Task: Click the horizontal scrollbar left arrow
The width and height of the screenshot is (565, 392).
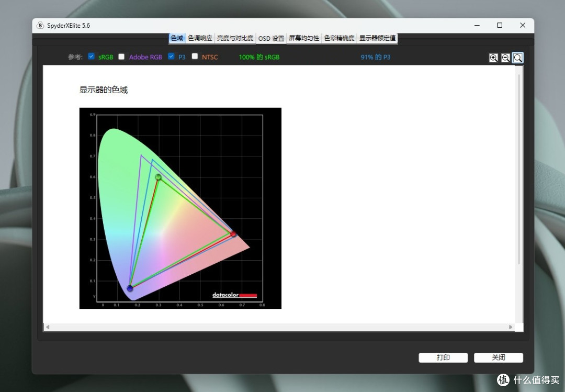Action: [x=48, y=327]
